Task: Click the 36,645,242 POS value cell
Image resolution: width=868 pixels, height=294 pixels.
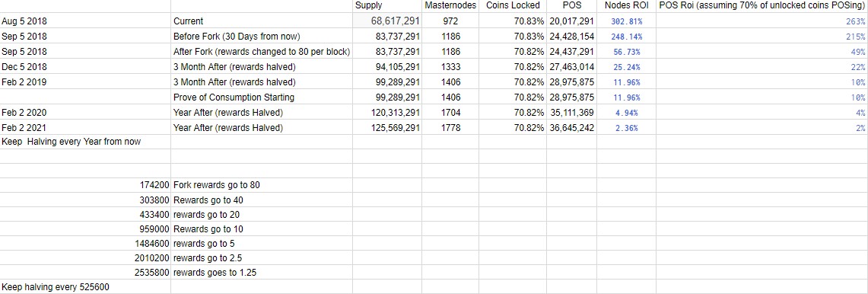Action: pos(572,128)
